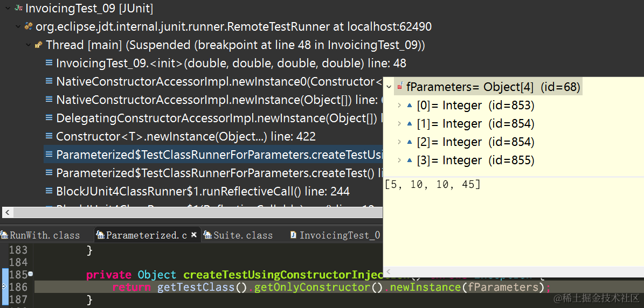The image size is (644, 308).
Task: Click the triangle icon of [2]= Integer
Action: [410, 142]
